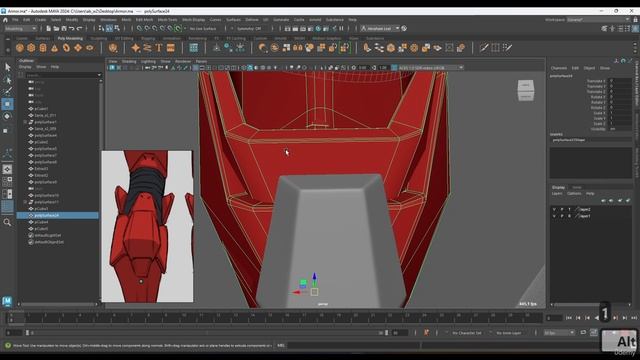Image resolution: width=640 pixels, height=360 pixels.
Task: Activate the highlighted Move tool in toolbox
Action: click(7, 104)
